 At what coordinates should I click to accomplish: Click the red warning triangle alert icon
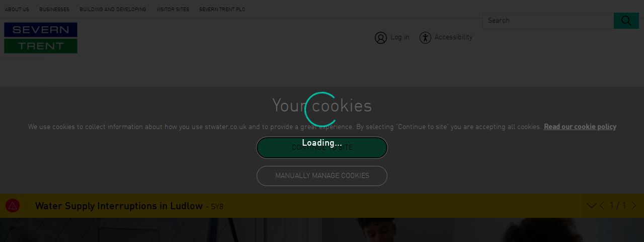[x=13, y=206]
